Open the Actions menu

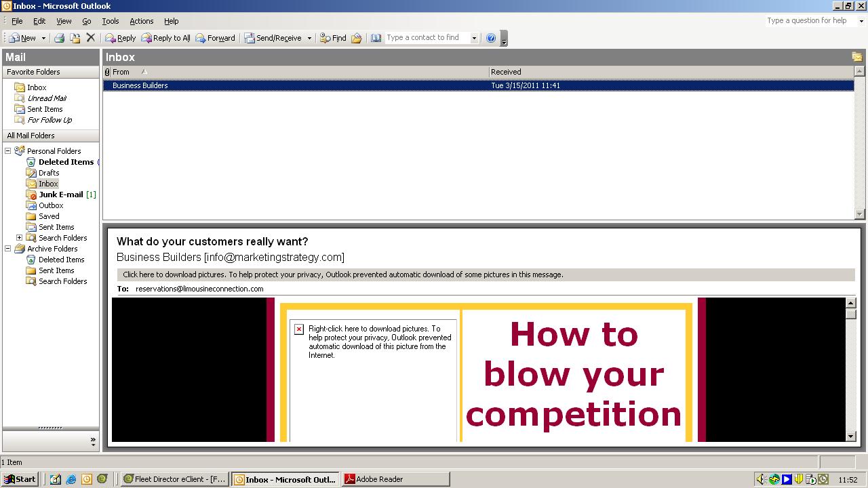141,21
